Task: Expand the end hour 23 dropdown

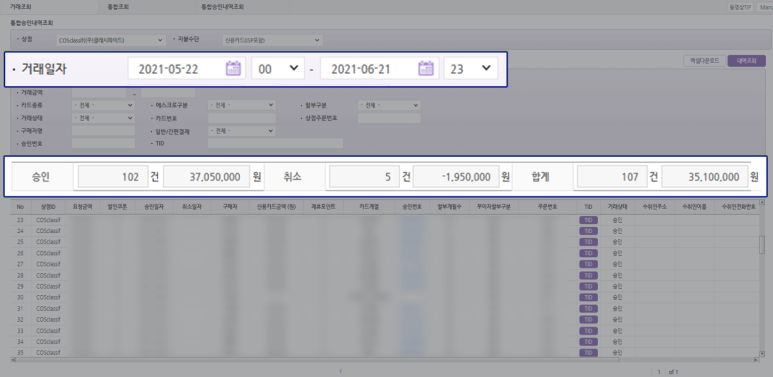Action: coord(470,69)
